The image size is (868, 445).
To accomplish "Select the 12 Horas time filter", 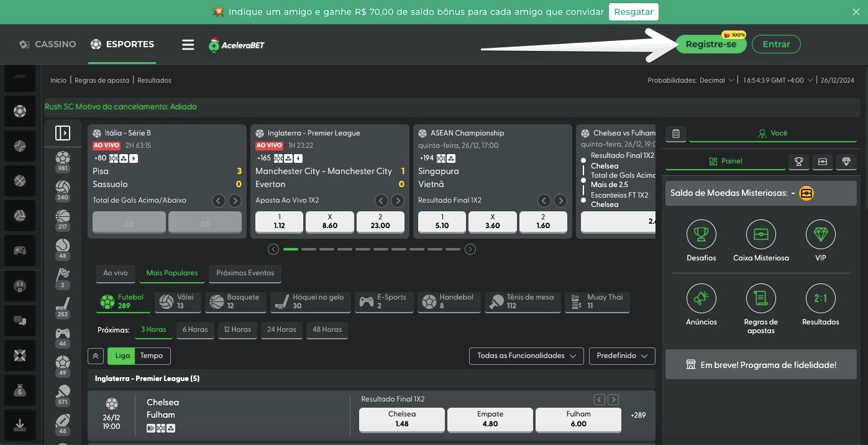I will point(237,330).
